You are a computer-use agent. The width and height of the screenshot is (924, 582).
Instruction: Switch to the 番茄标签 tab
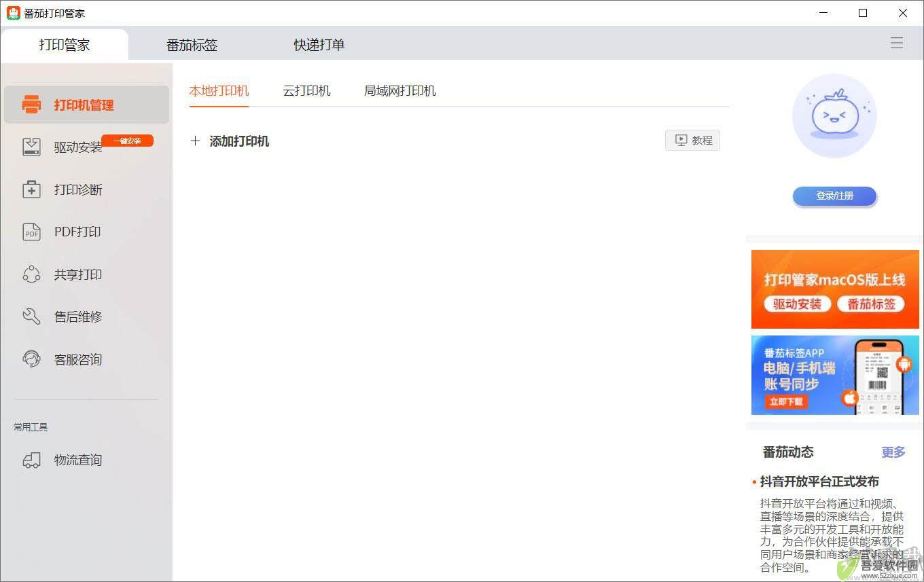click(x=192, y=45)
